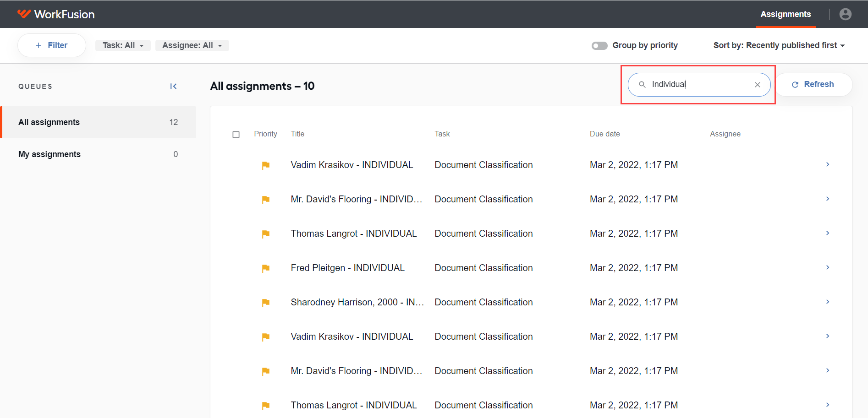Click Document Classification in Fred Pleitgen row
The height and width of the screenshot is (418, 868).
tap(483, 268)
